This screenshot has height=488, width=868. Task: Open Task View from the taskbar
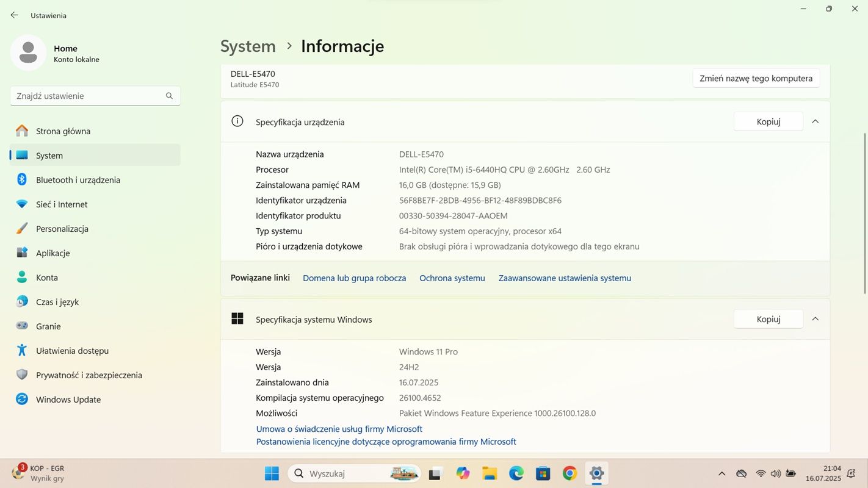click(435, 473)
